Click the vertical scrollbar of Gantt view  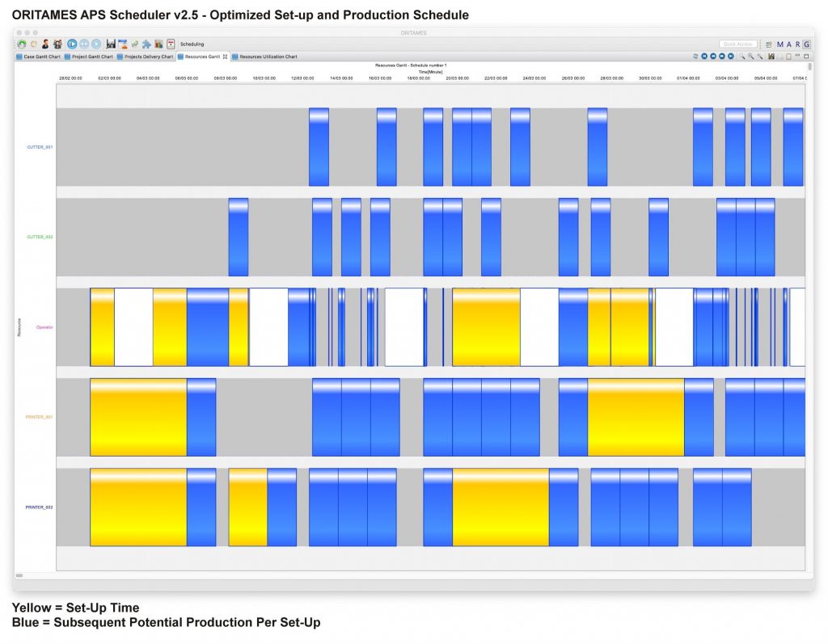click(810, 66)
